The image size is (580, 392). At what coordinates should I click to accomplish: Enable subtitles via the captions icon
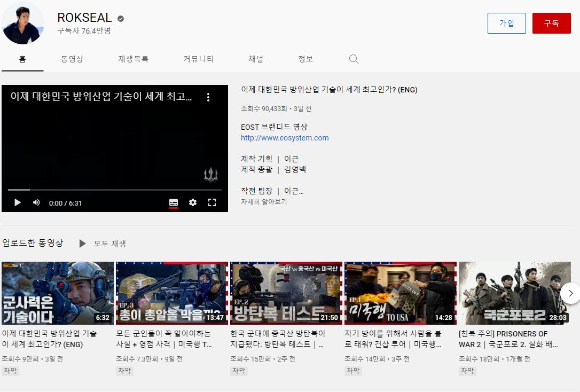pyautogui.click(x=173, y=203)
